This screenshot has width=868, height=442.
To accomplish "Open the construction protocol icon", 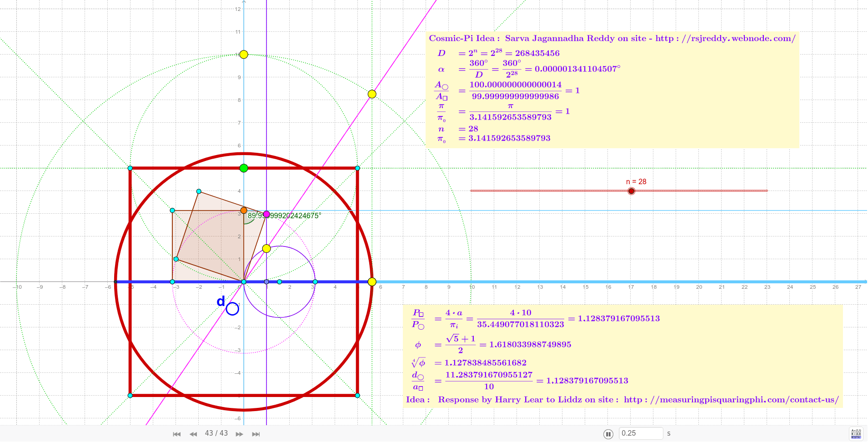I will 856,434.
